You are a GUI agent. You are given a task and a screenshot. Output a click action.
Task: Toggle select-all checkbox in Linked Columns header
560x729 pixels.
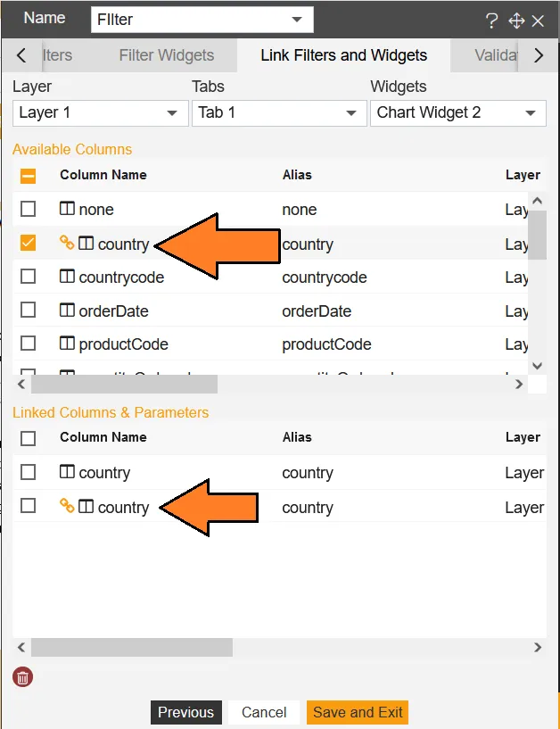(29, 438)
